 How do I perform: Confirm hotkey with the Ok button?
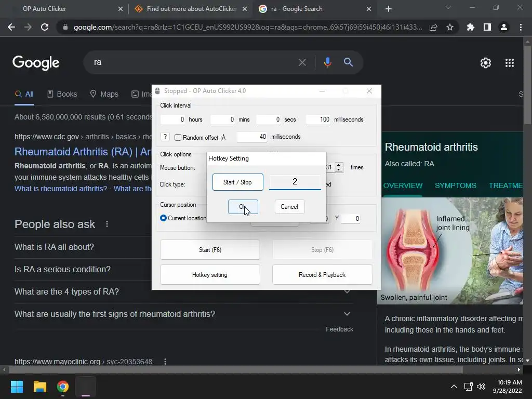[x=243, y=207]
